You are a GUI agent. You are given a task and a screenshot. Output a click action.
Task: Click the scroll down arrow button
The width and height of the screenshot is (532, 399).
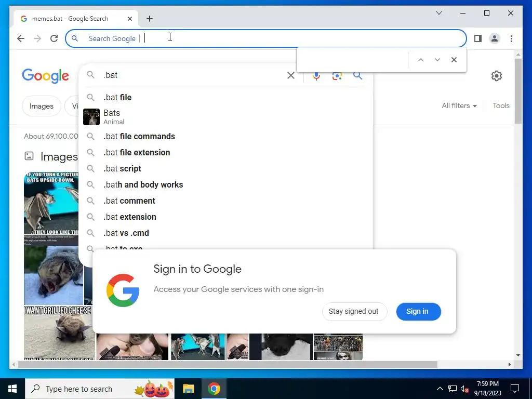pos(518,355)
